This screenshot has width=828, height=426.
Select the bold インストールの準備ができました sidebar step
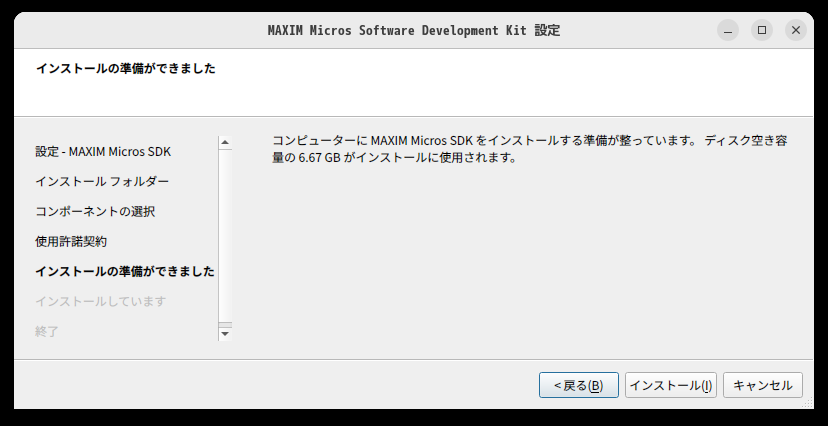pos(125,271)
